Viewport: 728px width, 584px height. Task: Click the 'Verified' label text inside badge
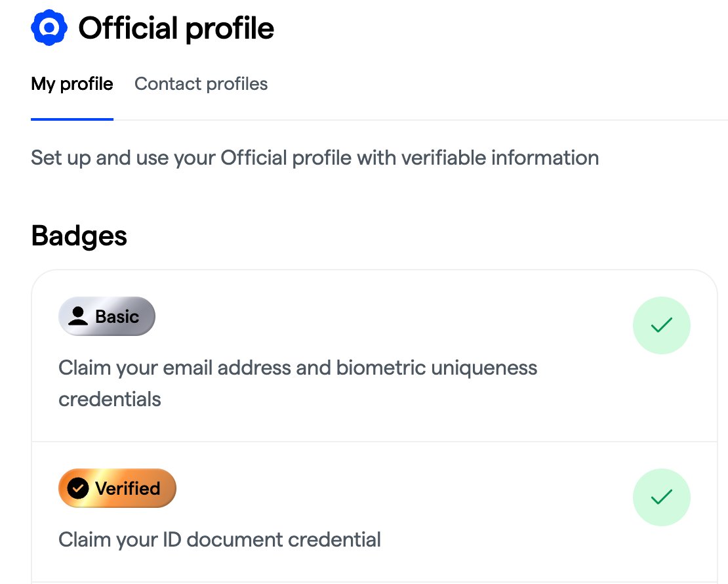pyautogui.click(x=127, y=488)
